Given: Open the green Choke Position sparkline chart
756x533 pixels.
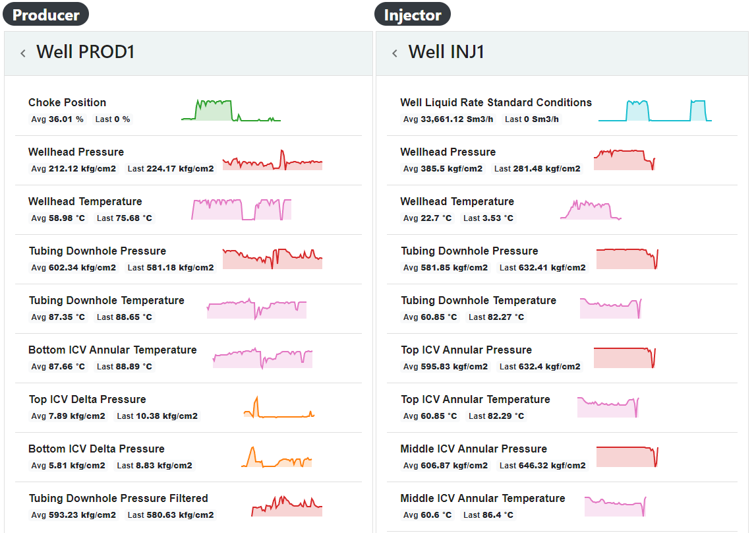Looking at the screenshot, I should (231, 110).
